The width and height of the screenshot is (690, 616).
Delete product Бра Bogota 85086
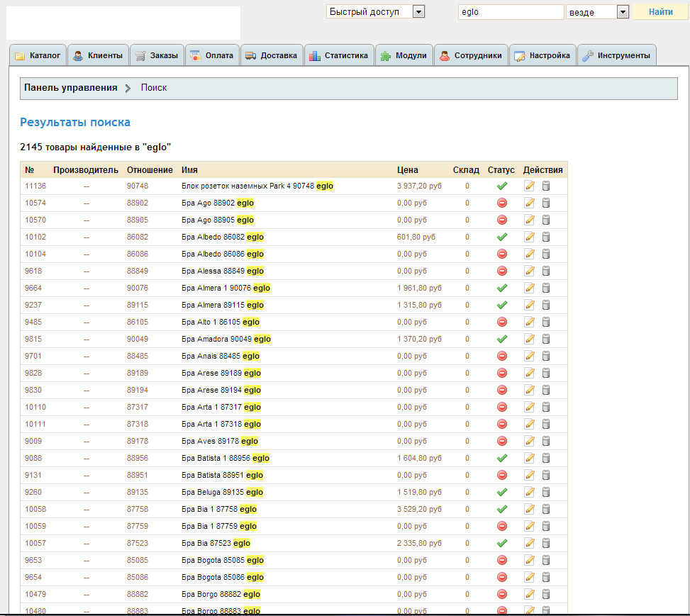[x=546, y=577]
